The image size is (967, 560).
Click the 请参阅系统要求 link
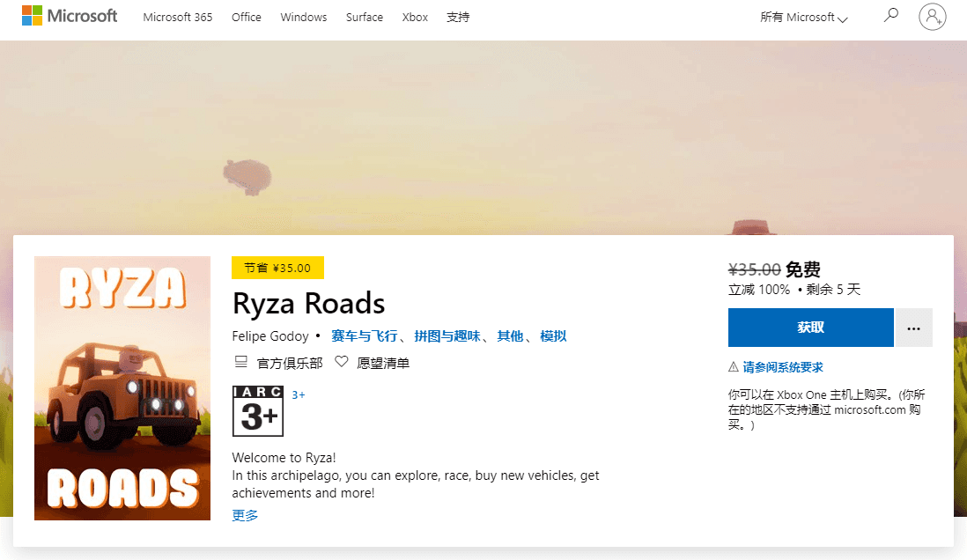[x=783, y=367]
